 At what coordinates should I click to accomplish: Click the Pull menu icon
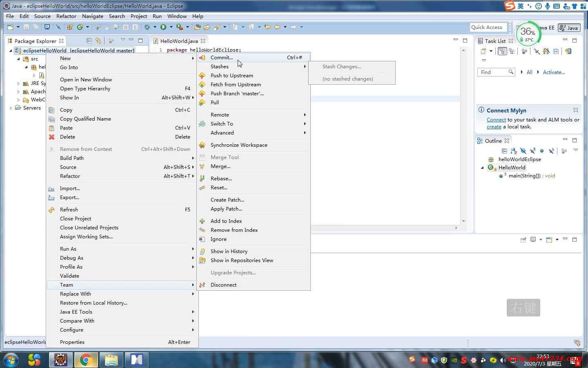[202, 103]
